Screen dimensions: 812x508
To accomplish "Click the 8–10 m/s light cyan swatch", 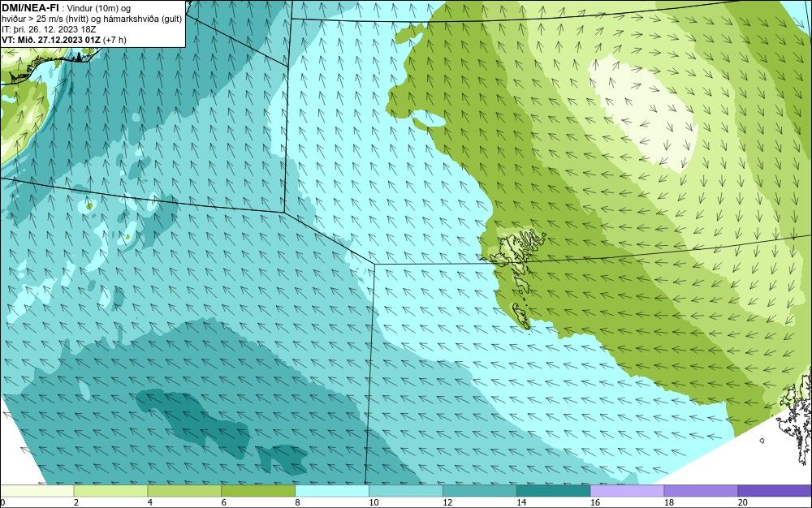I will tap(332, 491).
